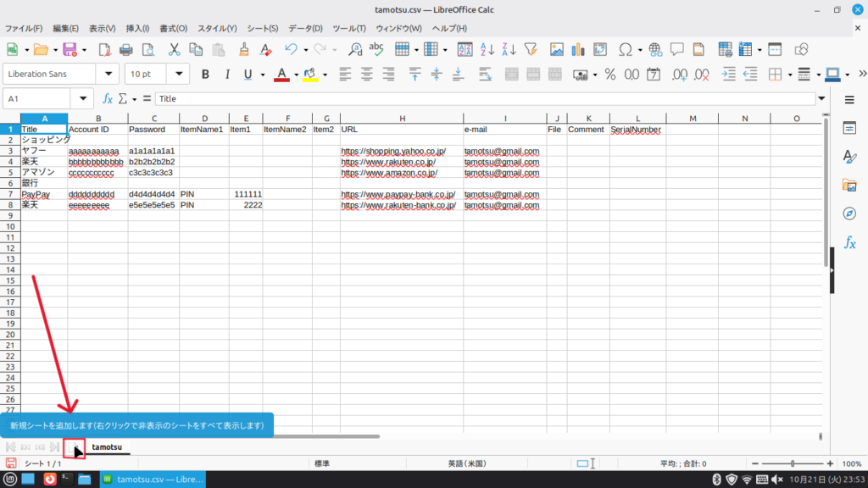The width and height of the screenshot is (868, 488).
Task: Select the tamotsu sheet tab
Action: click(107, 446)
